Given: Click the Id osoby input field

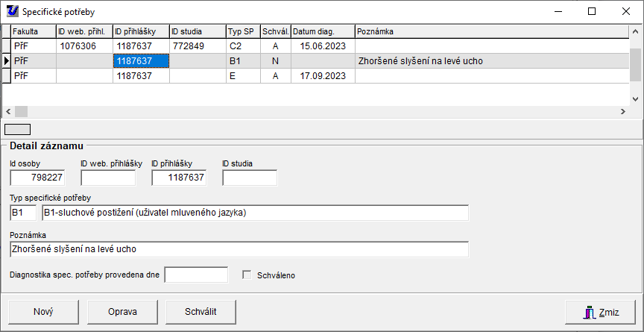Looking at the screenshot, I should click(x=37, y=178).
